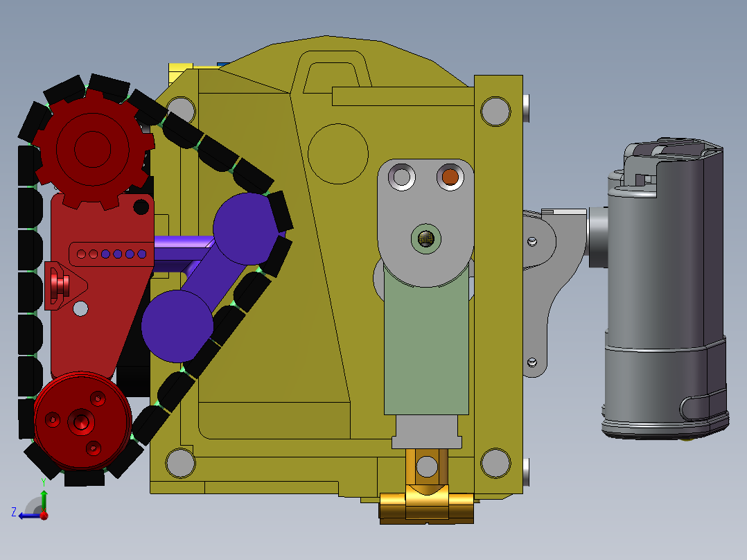
Task: Select the dark gray motor housing
Action: tap(665, 289)
